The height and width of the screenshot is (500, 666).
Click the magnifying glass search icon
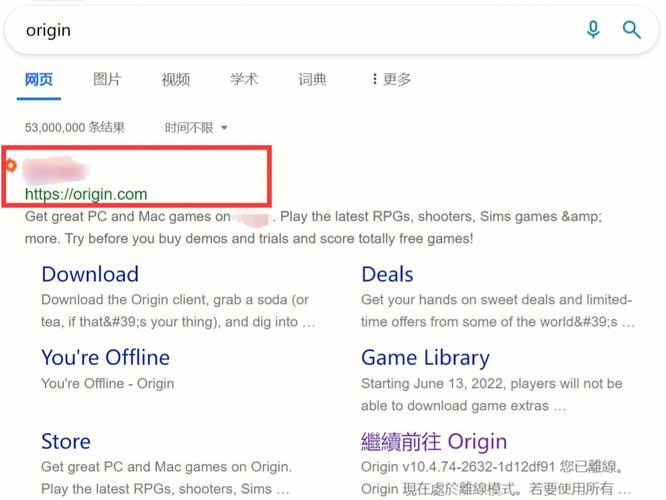coord(631,30)
